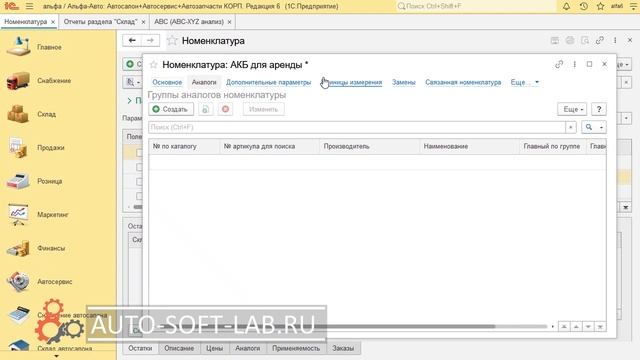The width and height of the screenshot is (640, 360).
Task: Sort by Наименование column header
Action: (469, 146)
